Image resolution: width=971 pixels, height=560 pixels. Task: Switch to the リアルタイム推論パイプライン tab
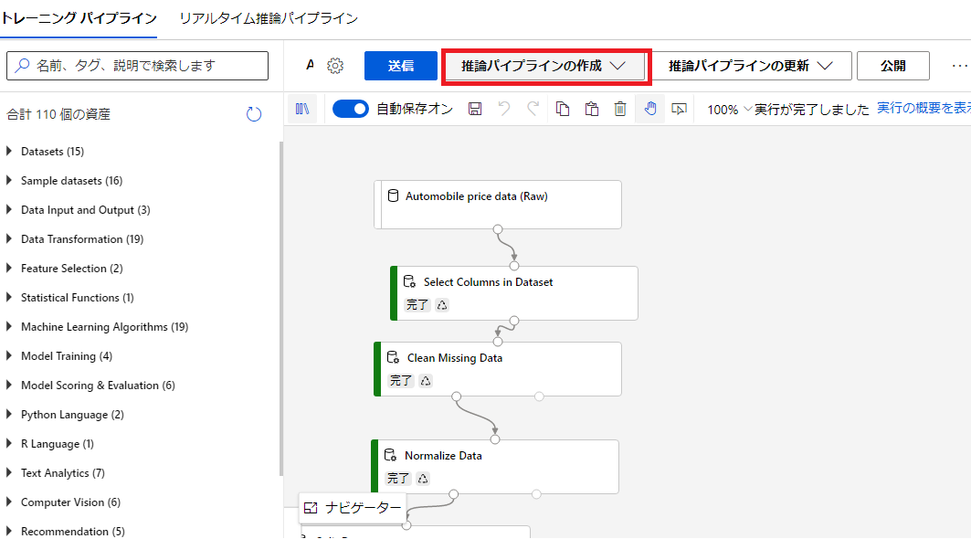(264, 18)
